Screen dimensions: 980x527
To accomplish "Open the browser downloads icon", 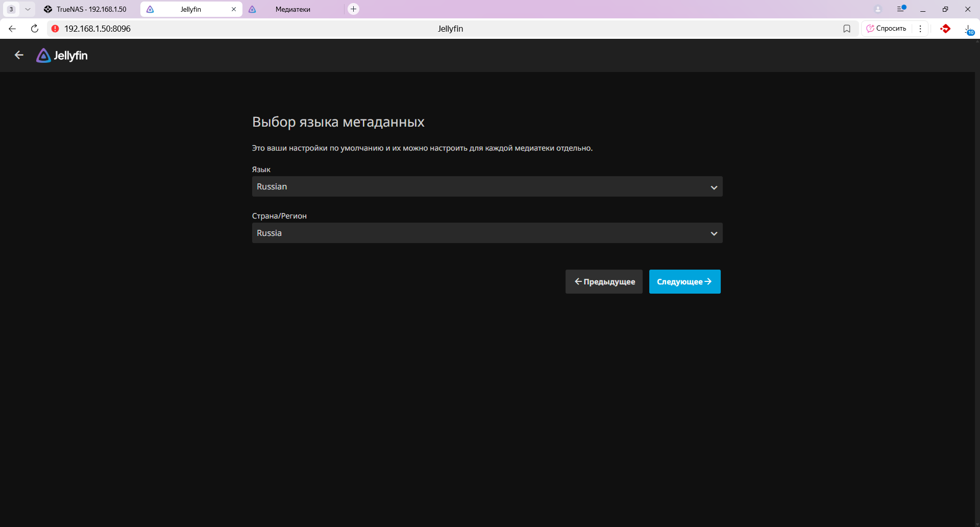I will point(968,29).
